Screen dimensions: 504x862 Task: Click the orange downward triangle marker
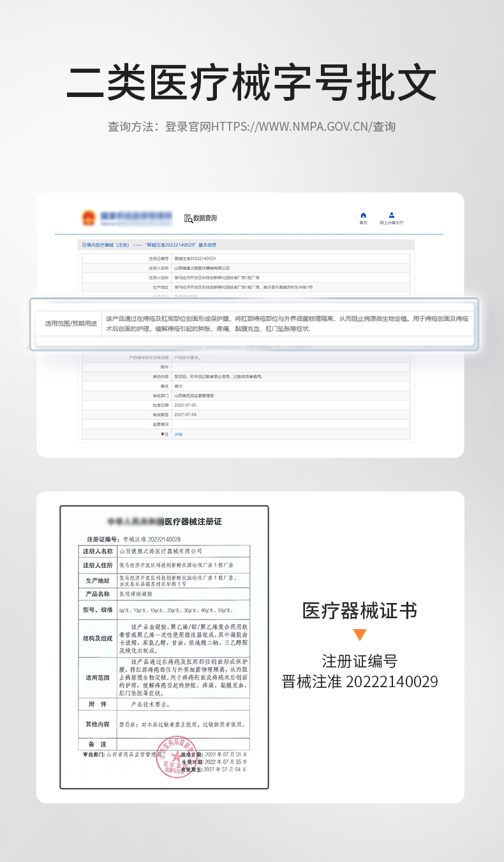coord(360,635)
